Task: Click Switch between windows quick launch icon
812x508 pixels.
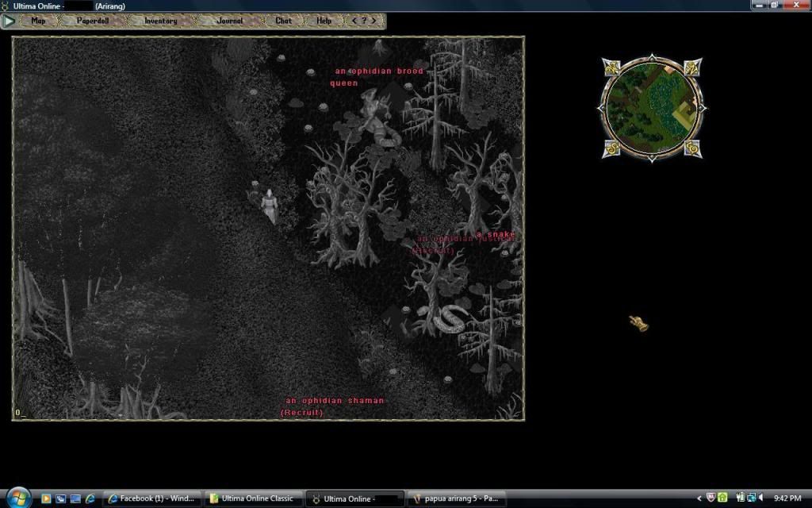Action: (60, 498)
